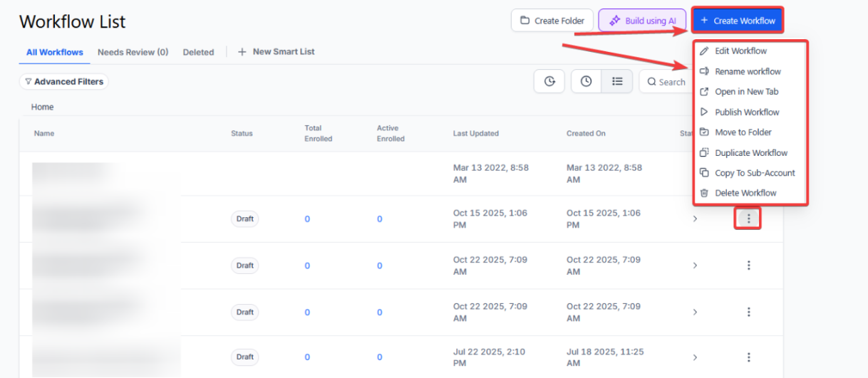Open Advanced Filters panel
868x378 pixels.
[64, 82]
